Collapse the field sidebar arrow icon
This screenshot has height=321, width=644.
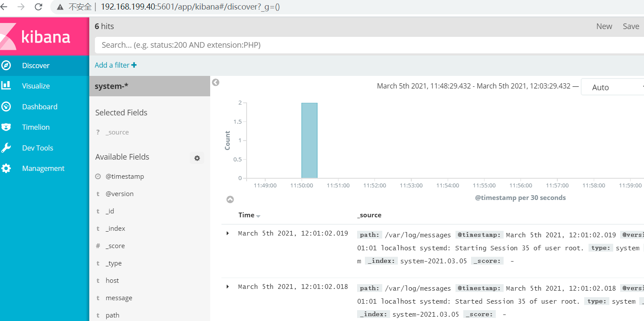[216, 82]
